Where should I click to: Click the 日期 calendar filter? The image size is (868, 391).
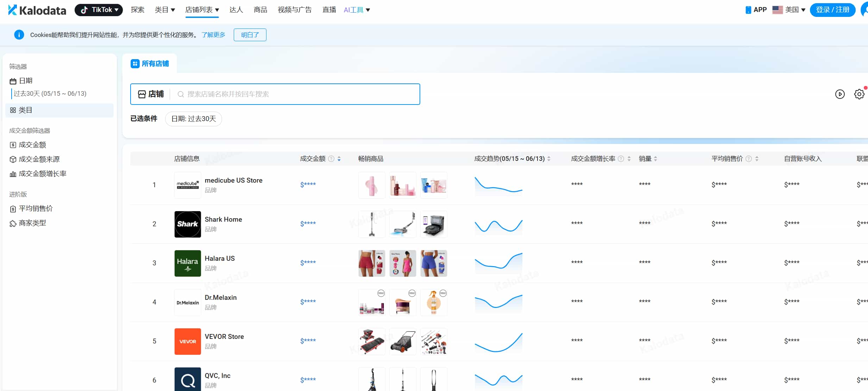(21, 81)
